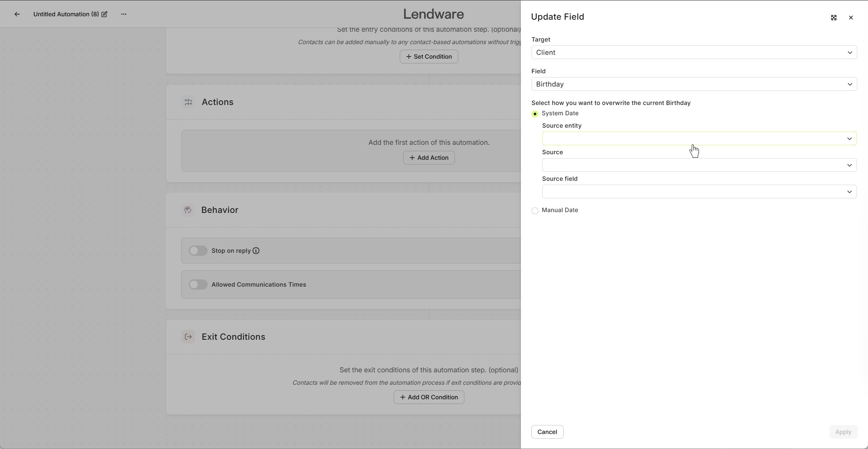Viewport: 868px width, 449px height.
Task: Click the back arrow to leave the automation
Action: [17, 14]
